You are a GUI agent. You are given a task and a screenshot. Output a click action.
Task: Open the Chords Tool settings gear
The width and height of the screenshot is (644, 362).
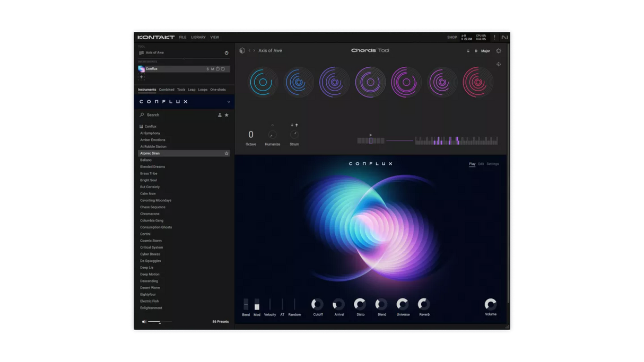(498, 51)
